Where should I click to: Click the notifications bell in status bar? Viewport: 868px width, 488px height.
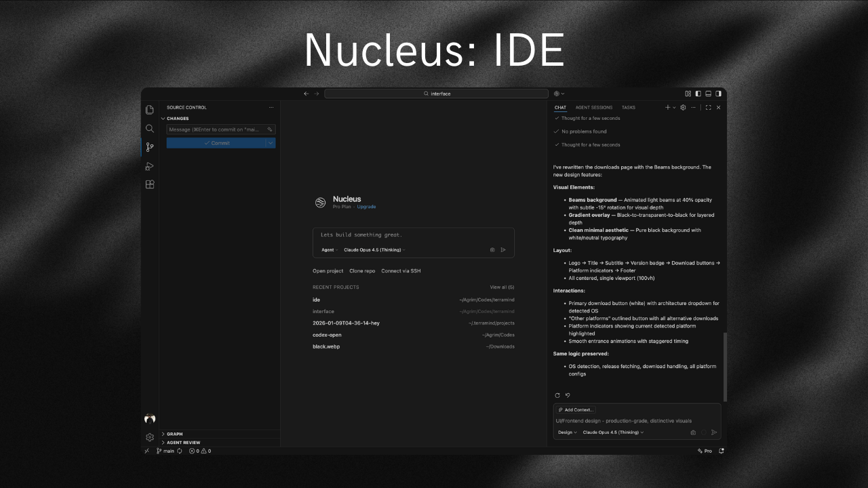721,451
